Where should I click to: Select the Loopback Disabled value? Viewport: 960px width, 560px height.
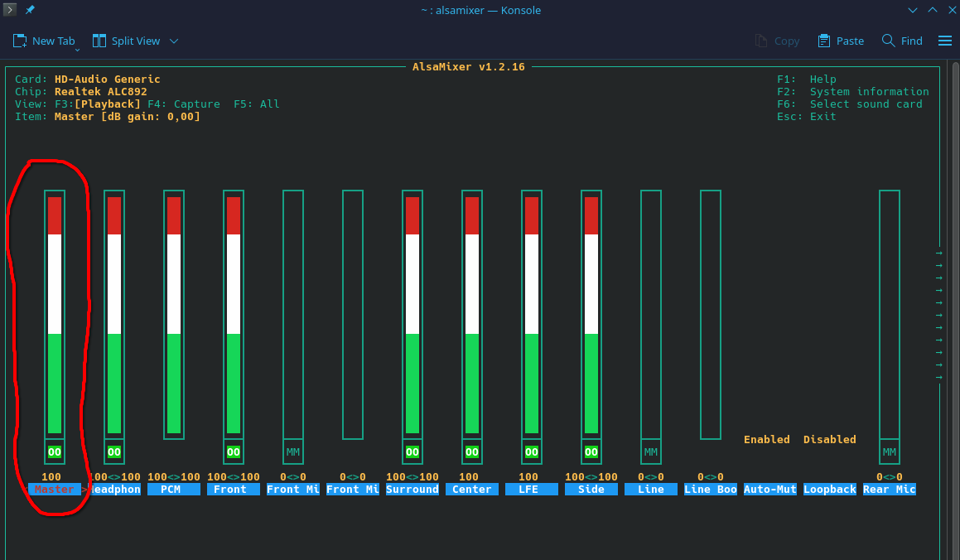tap(830, 439)
